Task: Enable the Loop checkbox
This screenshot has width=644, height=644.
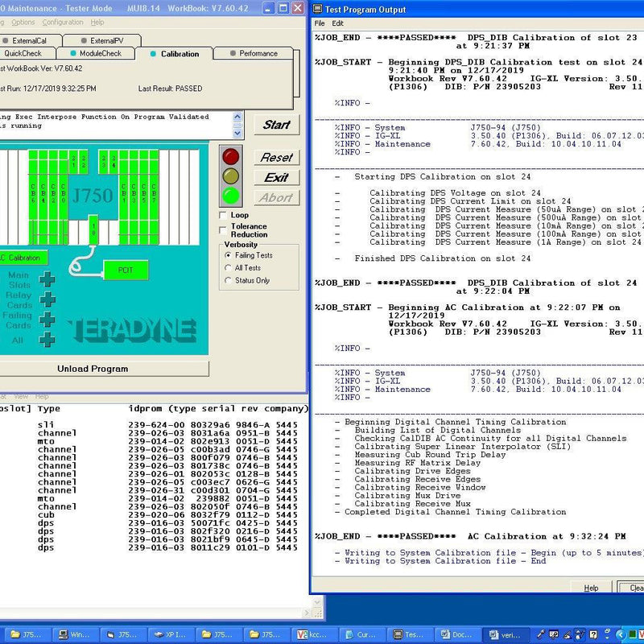Action: pos(224,216)
